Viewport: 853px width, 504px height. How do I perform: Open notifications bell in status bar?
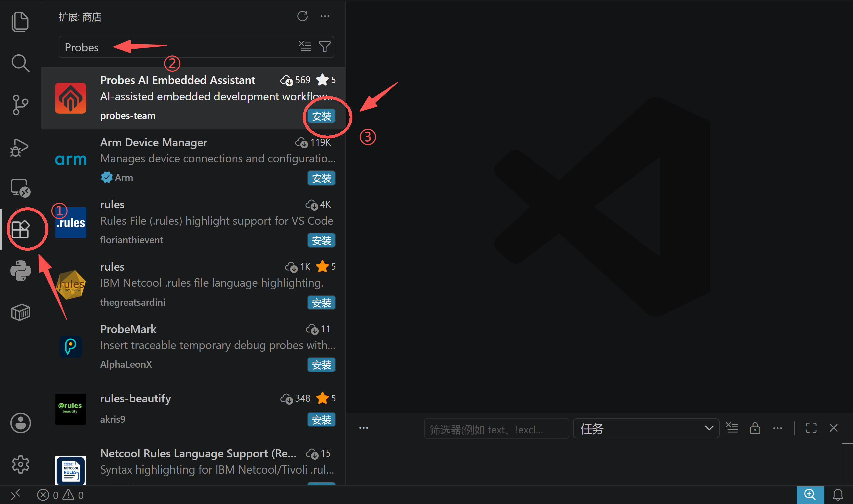[x=838, y=495]
